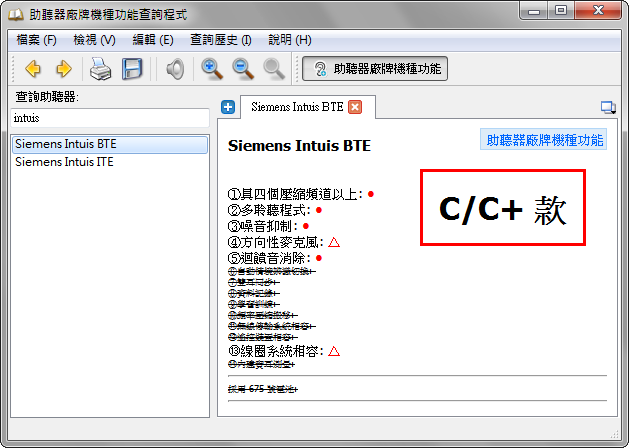Image resolution: width=629 pixels, height=448 pixels.
Task: Save with the floppy disk icon
Action: pyautogui.click(x=132, y=69)
